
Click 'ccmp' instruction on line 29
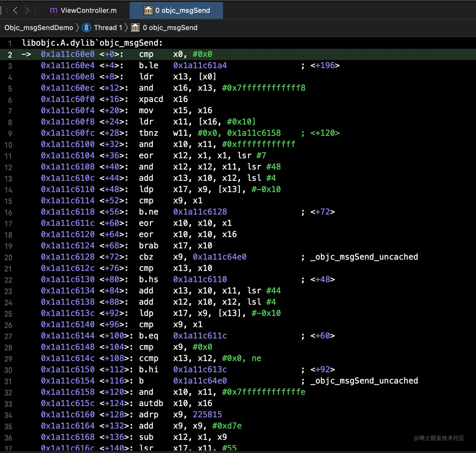[x=149, y=359]
